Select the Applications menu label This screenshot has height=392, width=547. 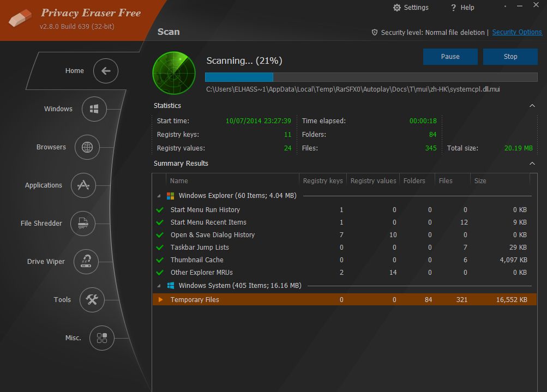coord(44,185)
